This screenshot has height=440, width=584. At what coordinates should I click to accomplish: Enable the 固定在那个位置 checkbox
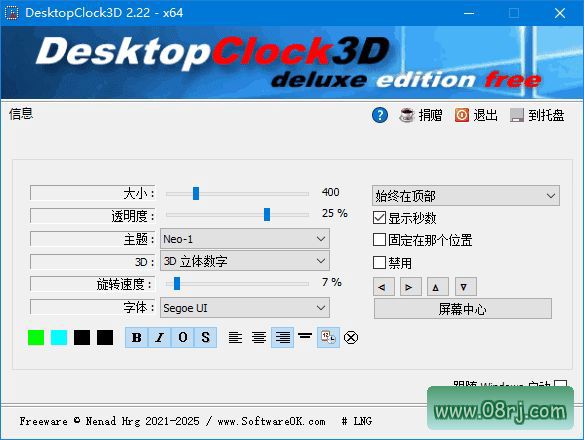(379, 240)
